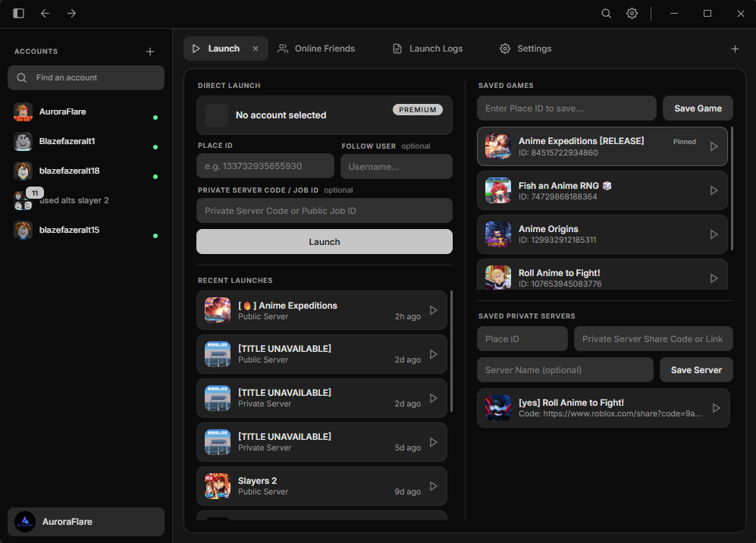756x543 pixels.
Task: Toggle the sidebar panel icon
Action: tap(18, 13)
